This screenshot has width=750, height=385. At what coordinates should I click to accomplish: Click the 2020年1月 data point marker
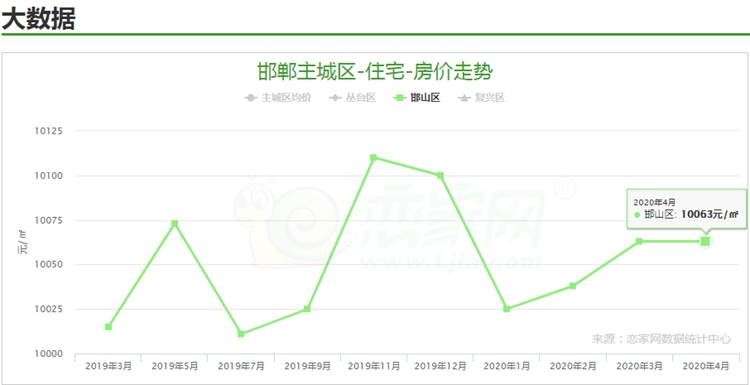507,309
